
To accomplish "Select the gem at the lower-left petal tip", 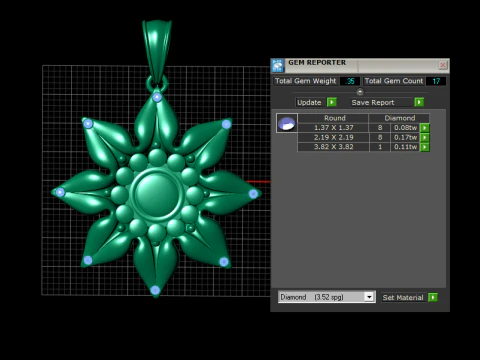I will coord(88,260).
